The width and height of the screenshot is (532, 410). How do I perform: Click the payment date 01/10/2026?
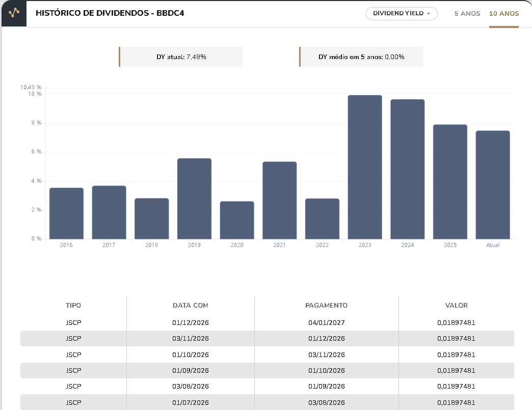327,371
